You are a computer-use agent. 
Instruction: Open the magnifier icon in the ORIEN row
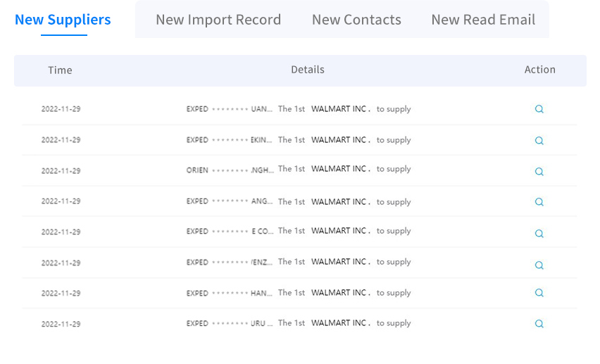(x=539, y=172)
